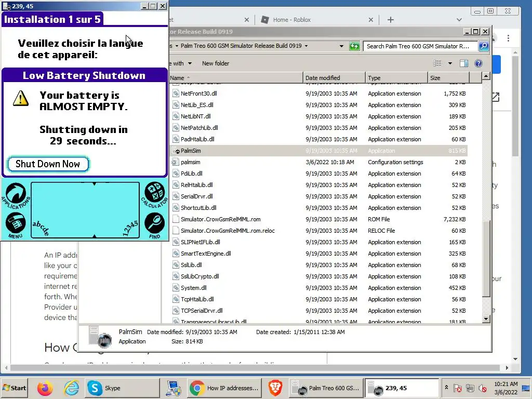The width and height of the screenshot is (532, 399).
Task: Switch to the Chrome 'How IP addresses' taskbar button
Action: pyautogui.click(x=224, y=388)
